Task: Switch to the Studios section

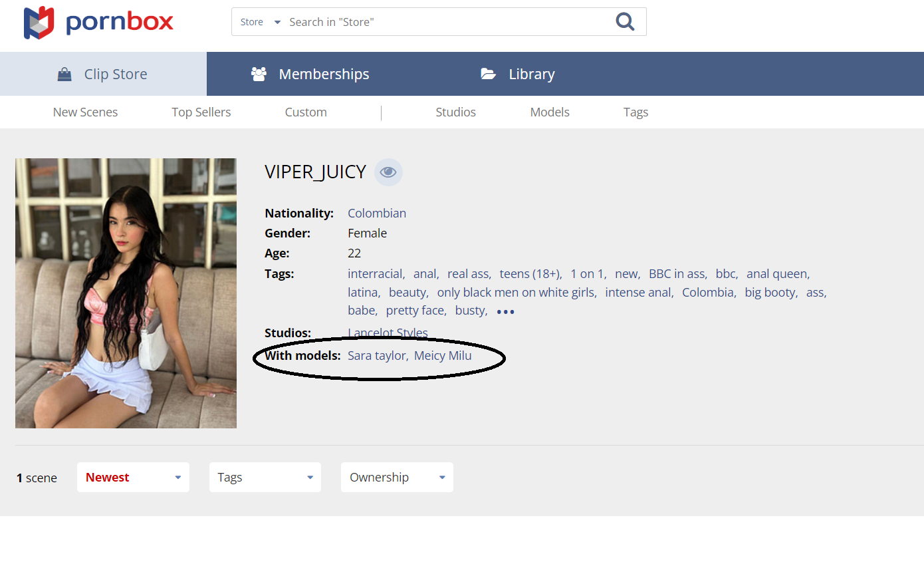Action: (455, 112)
